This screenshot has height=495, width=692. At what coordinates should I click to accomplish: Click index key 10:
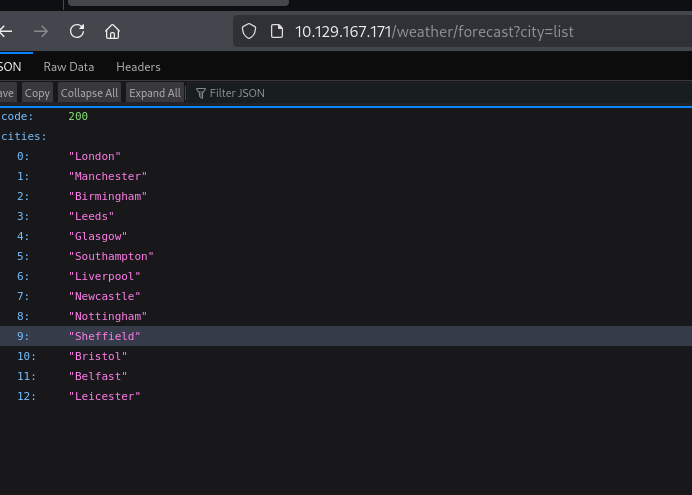tap(26, 356)
